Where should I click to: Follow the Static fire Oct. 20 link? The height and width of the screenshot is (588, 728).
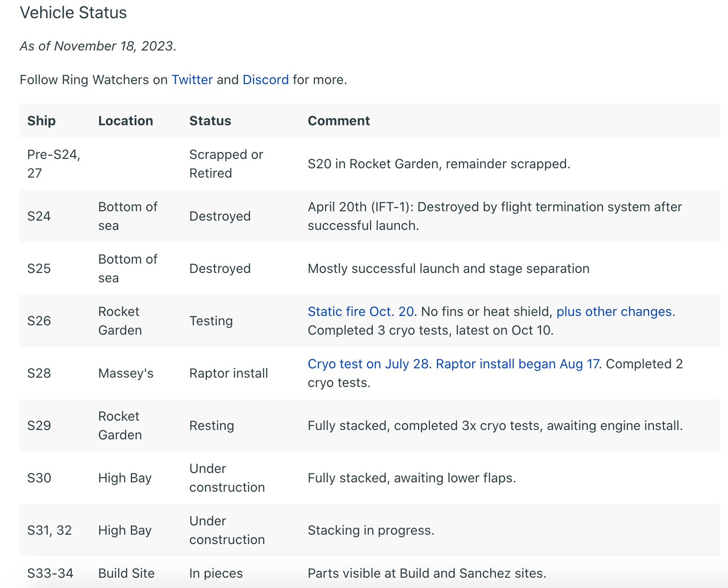click(x=361, y=312)
